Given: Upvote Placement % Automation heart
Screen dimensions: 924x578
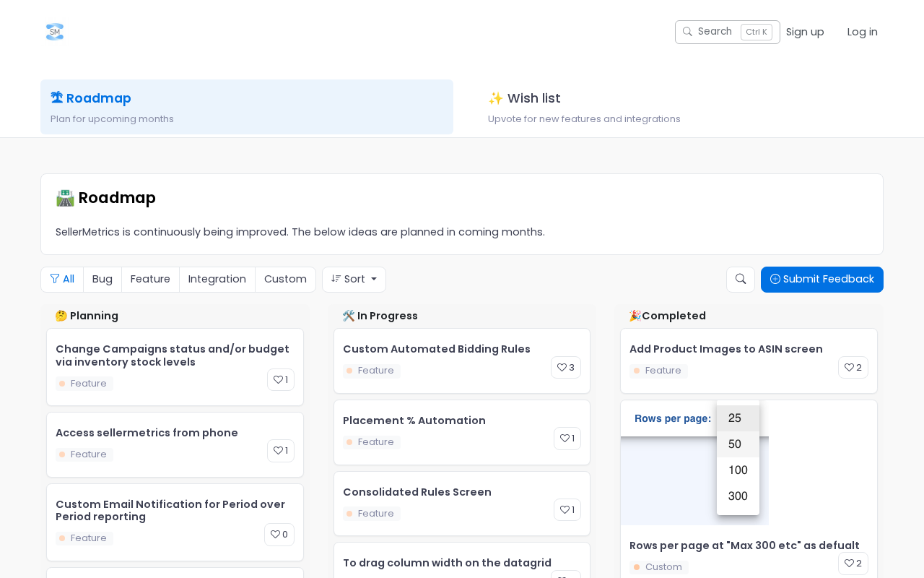Looking at the screenshot, I should click(x=567, y=439).
